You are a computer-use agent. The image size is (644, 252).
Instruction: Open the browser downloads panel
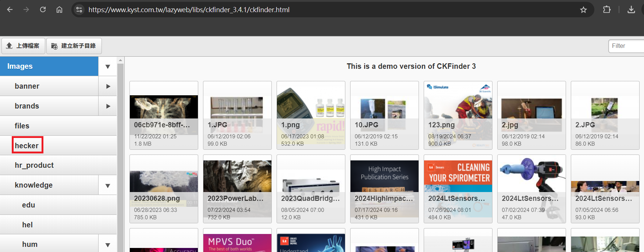(631, 10)
